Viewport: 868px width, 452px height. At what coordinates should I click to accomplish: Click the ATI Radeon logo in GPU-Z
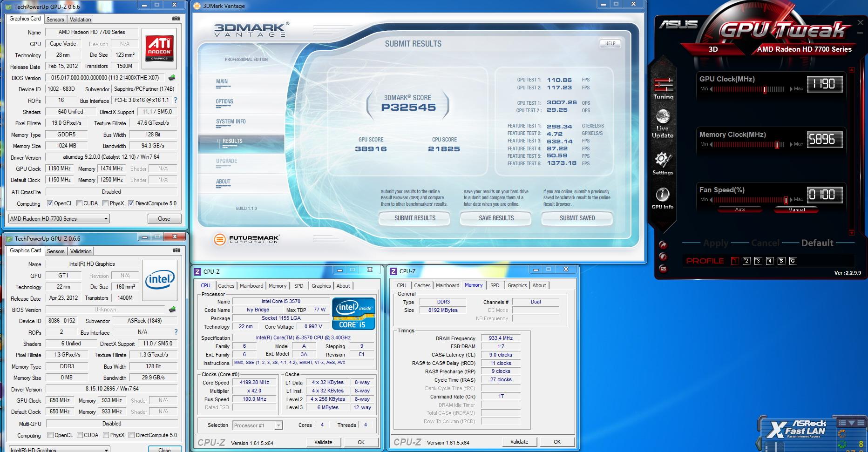159,48
